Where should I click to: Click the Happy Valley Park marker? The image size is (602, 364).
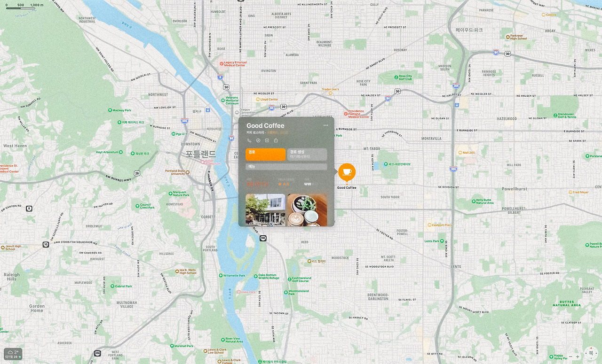tap(551, 356)
